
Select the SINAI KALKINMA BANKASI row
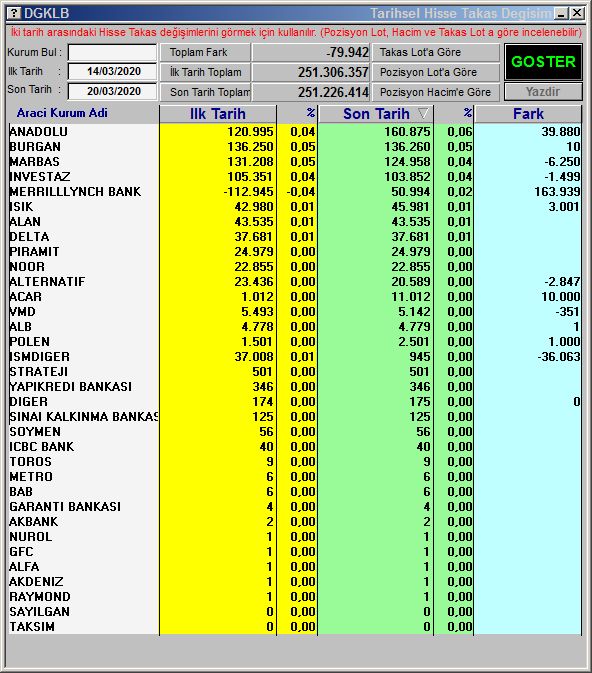tap(295, 416)
